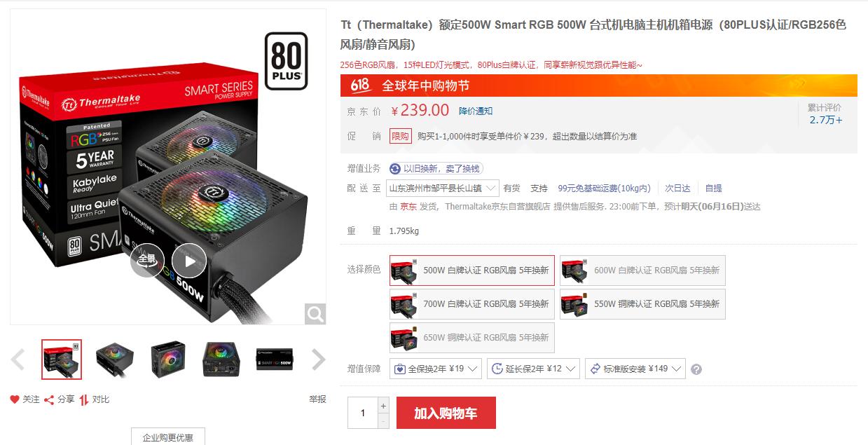Expand the delivery address dropdown
This screenshot has height=445, width=868.
click(443, 188)
